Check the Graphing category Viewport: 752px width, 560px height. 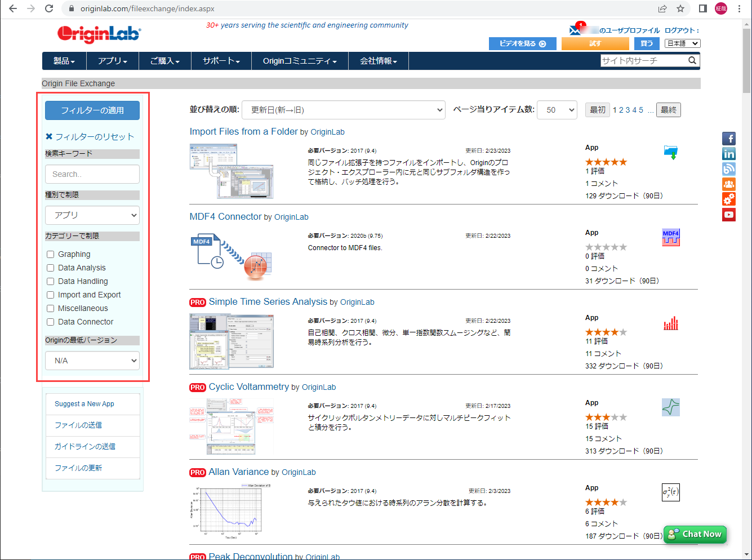pyautogui.click(x=50, y=255)
